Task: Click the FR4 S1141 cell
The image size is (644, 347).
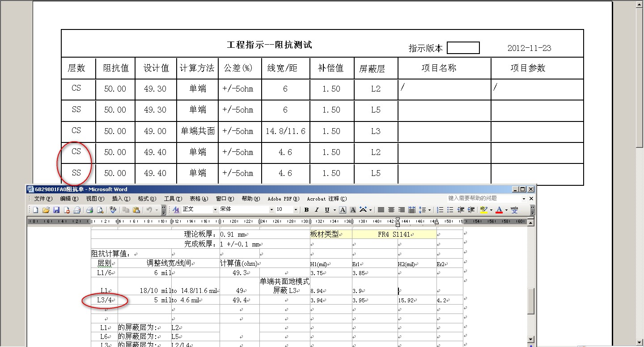Action: (x=394, y=234)
